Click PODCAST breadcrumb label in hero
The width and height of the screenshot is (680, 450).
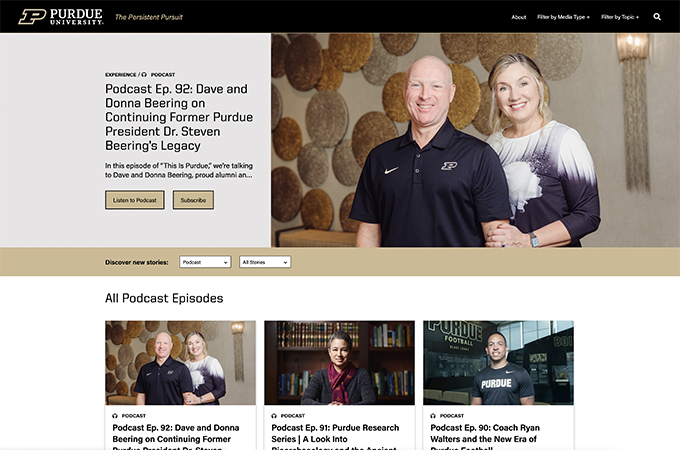coord(163,75)
